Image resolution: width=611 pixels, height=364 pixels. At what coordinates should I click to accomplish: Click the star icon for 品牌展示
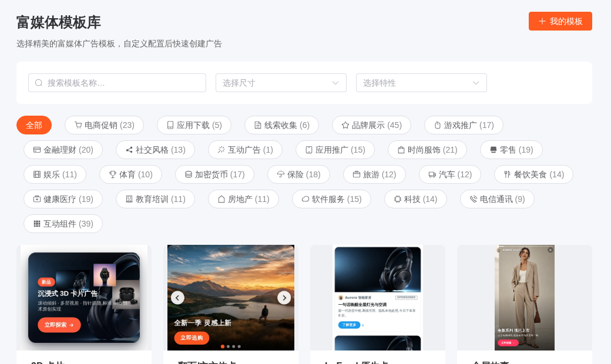[345, 126]
